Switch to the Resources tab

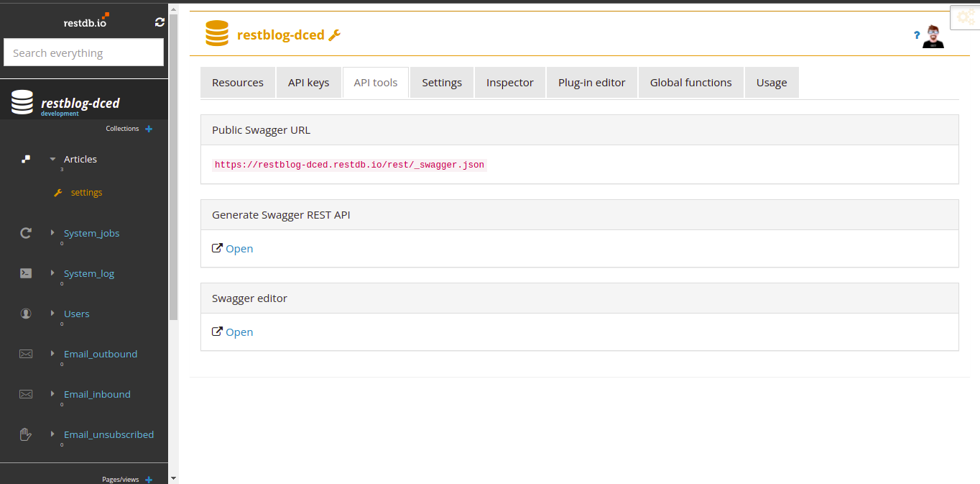pyautogui.click(x=238, y=83)
